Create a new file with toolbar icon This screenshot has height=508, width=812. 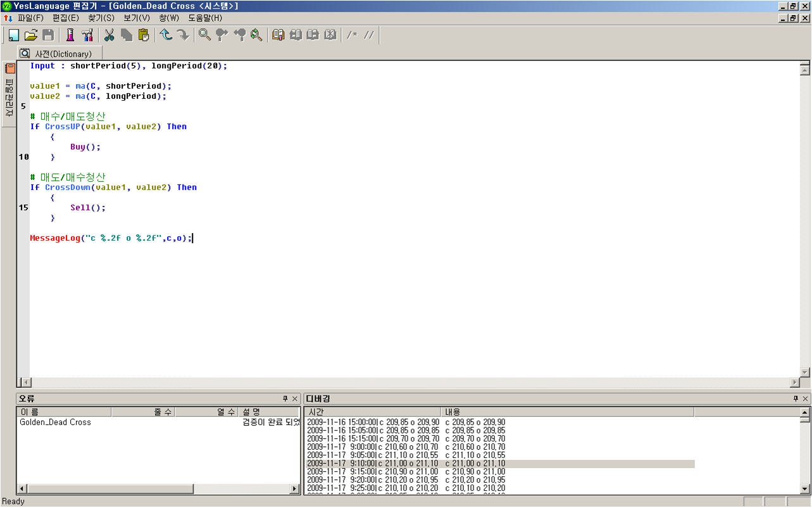click(x=13, y=35)
